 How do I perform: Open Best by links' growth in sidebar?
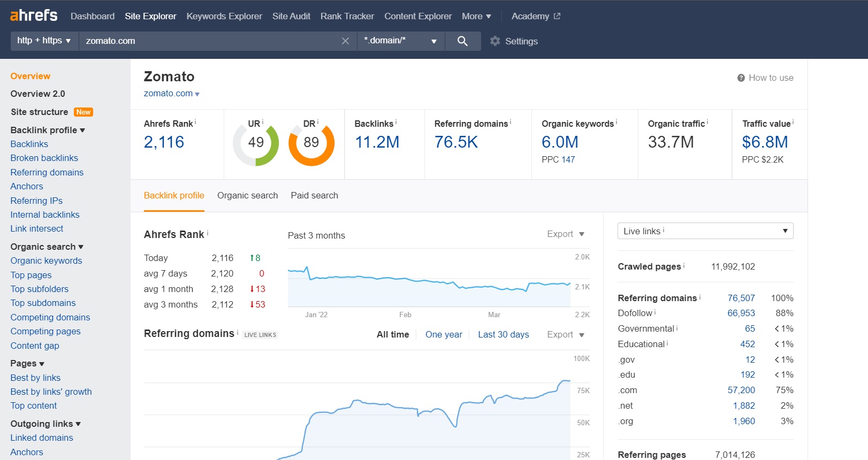coord(51,392)
